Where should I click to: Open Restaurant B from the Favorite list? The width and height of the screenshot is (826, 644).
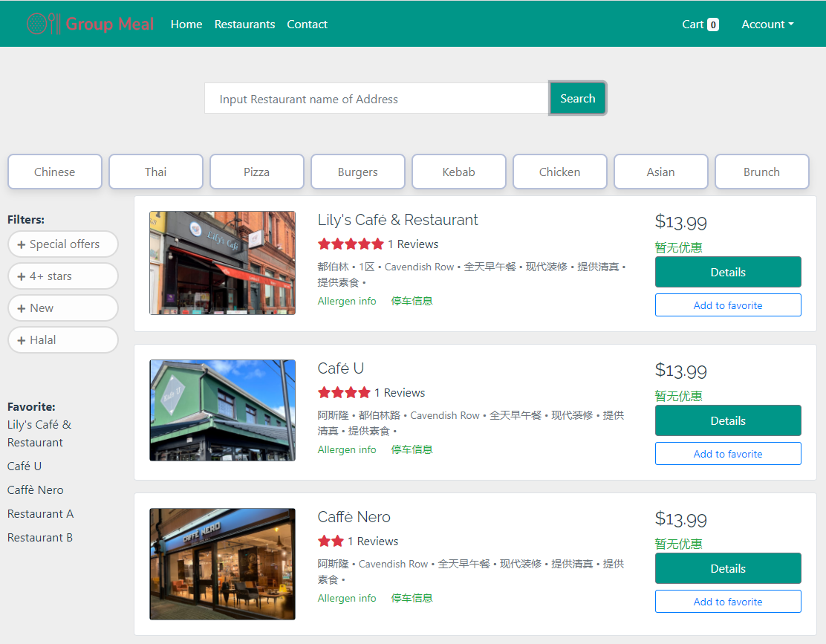(40, 537)
